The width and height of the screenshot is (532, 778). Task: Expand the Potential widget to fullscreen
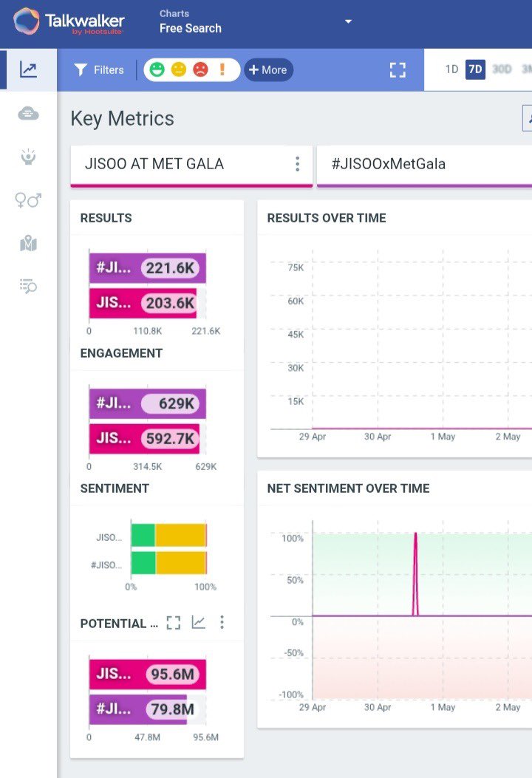click(173, 622)
